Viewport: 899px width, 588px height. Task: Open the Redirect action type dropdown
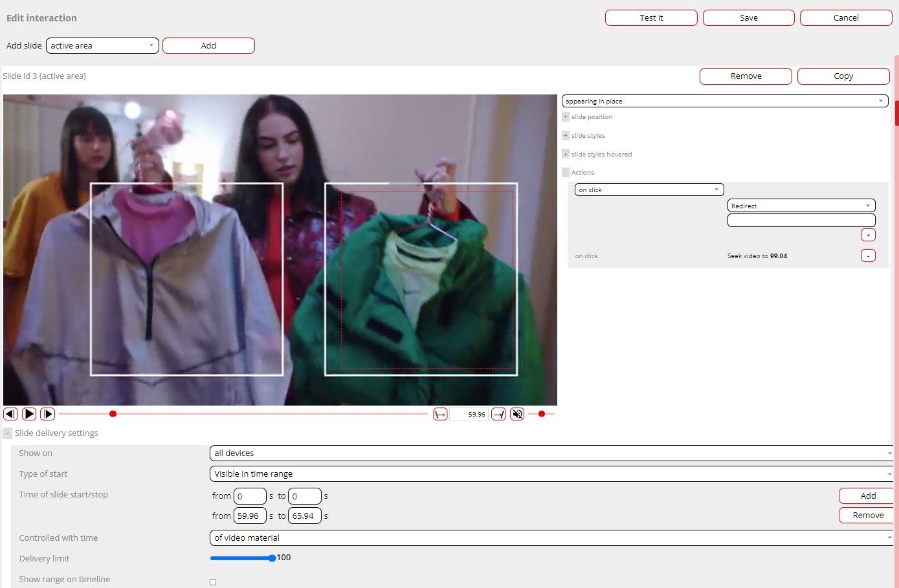point(801,206)
